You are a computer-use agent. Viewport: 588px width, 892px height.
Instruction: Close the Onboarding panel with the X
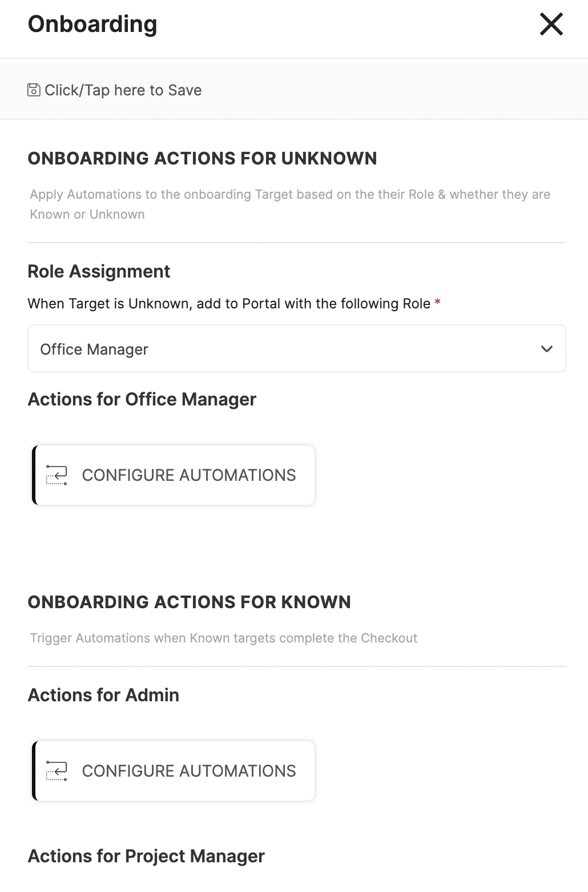tap(551, 24)
